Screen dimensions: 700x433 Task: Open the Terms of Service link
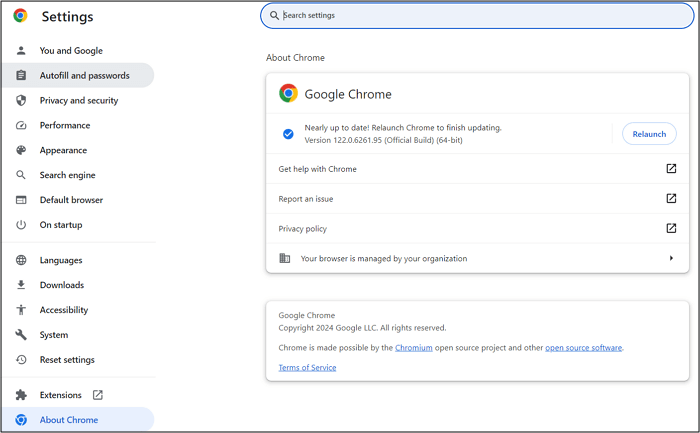click(x=307, y=368)
